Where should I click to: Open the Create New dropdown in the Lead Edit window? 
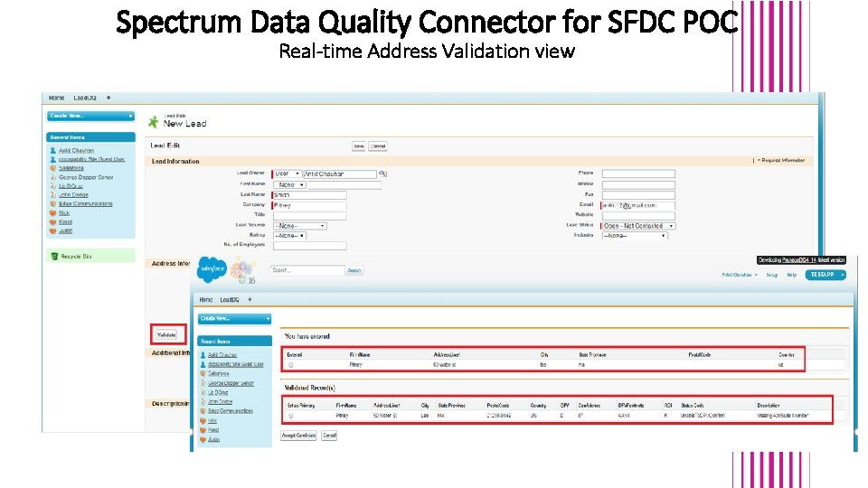pos(90,116)
